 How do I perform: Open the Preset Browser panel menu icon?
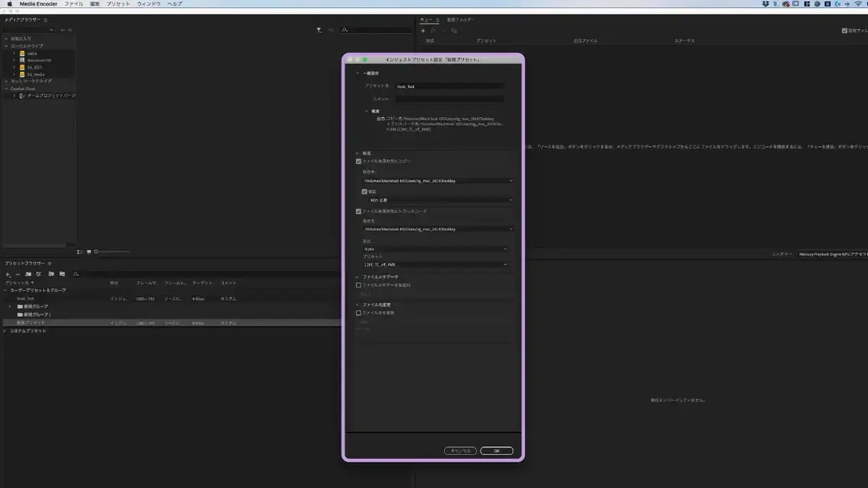tap(50, 264)
